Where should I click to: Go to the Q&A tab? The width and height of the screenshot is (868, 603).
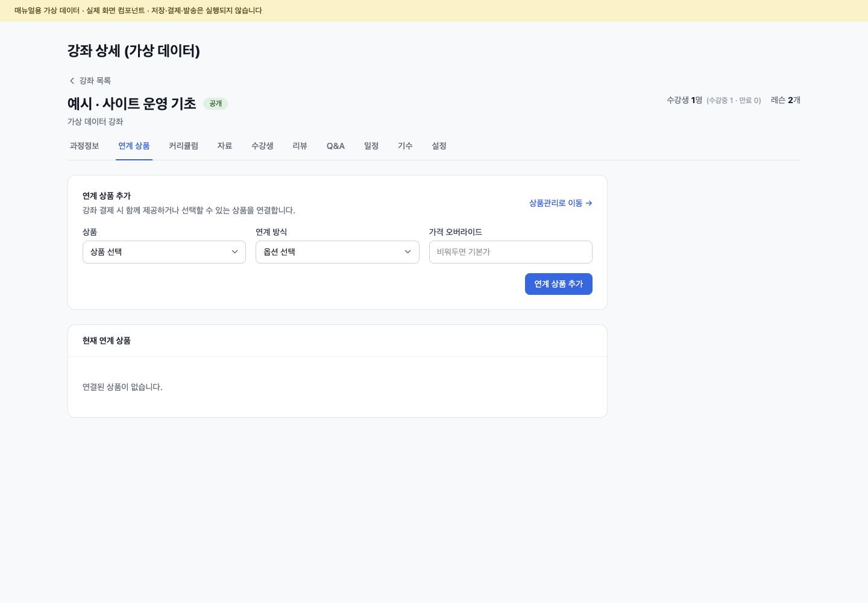(x=336, y=146)
